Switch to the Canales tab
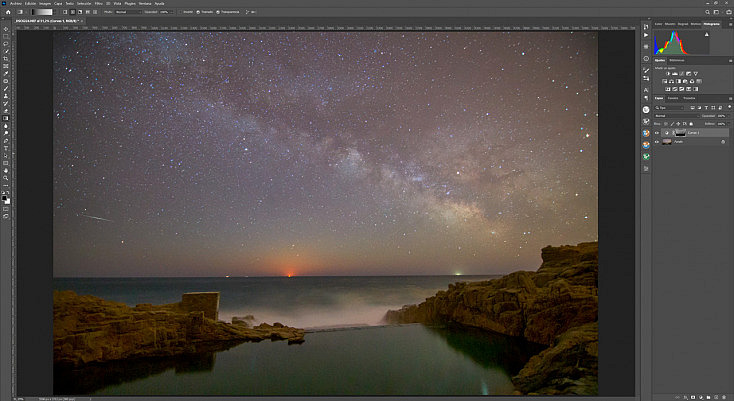This screenshot has width=734, height=401. tap(673, 98)
